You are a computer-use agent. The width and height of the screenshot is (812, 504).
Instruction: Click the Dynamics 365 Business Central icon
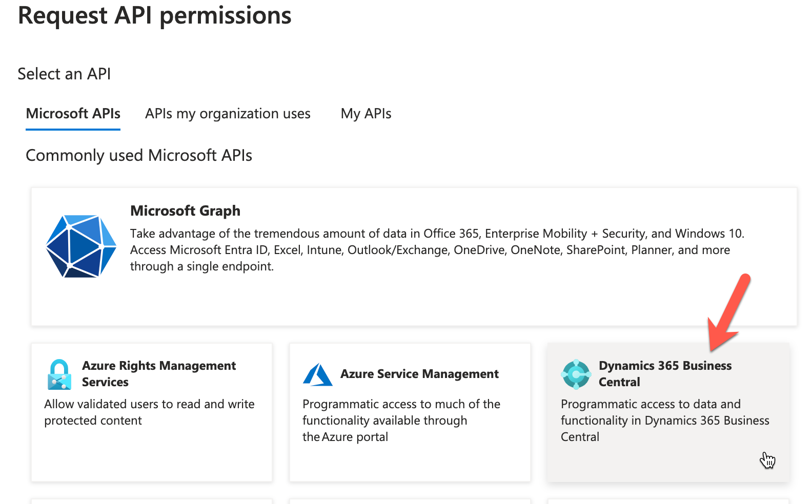(576, 374)
